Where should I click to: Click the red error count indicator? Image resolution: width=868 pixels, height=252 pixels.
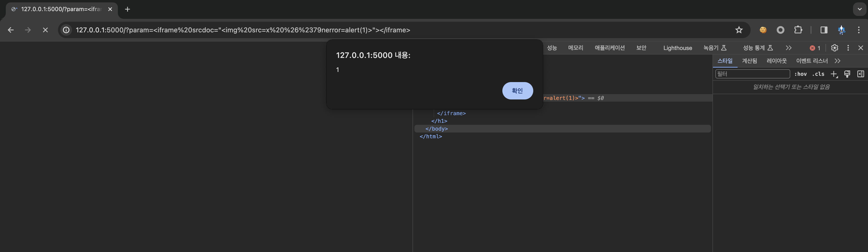(x=815, y=48)
